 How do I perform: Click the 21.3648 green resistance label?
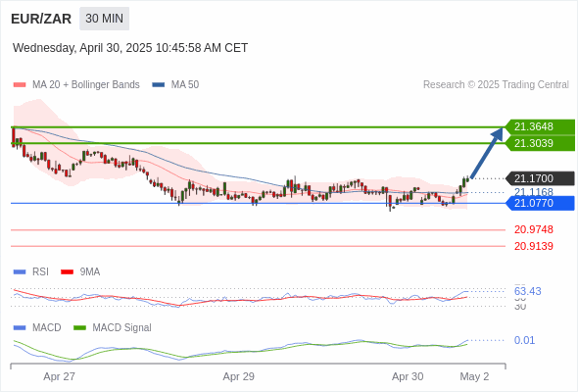tap(540, 126)
